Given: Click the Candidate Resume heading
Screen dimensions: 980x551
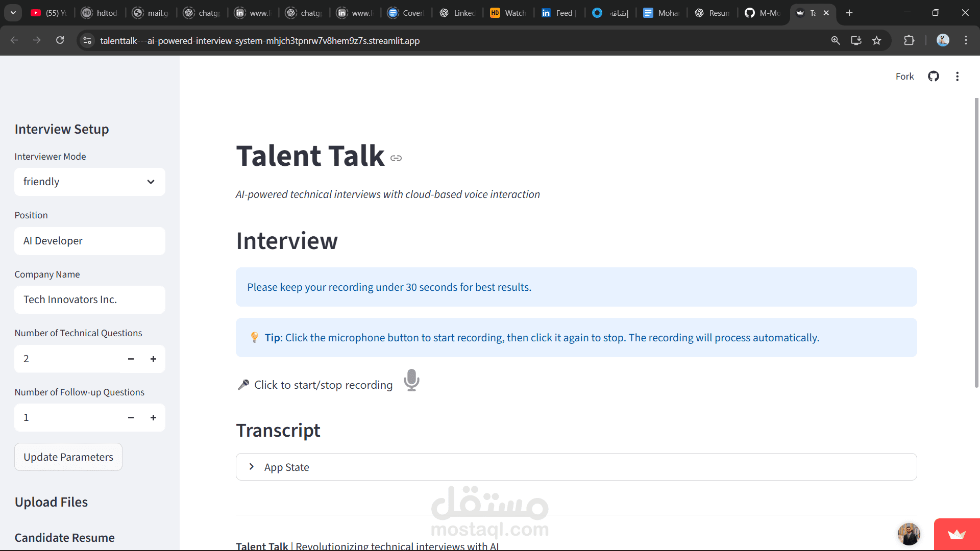Looking at the screenshot, I should pos(64,538).
